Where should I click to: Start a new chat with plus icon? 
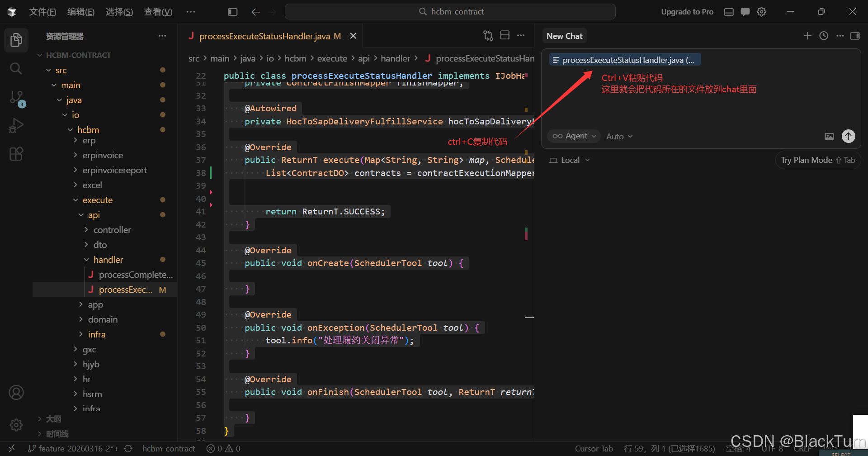(807, 36)
